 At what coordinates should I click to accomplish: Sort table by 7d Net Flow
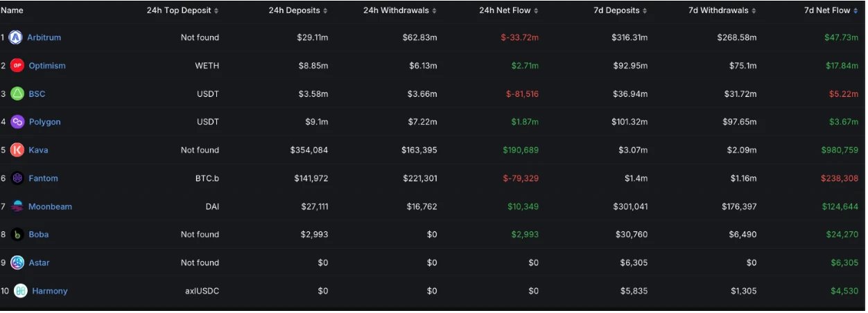pyautogui.click(x=831, y=10)
